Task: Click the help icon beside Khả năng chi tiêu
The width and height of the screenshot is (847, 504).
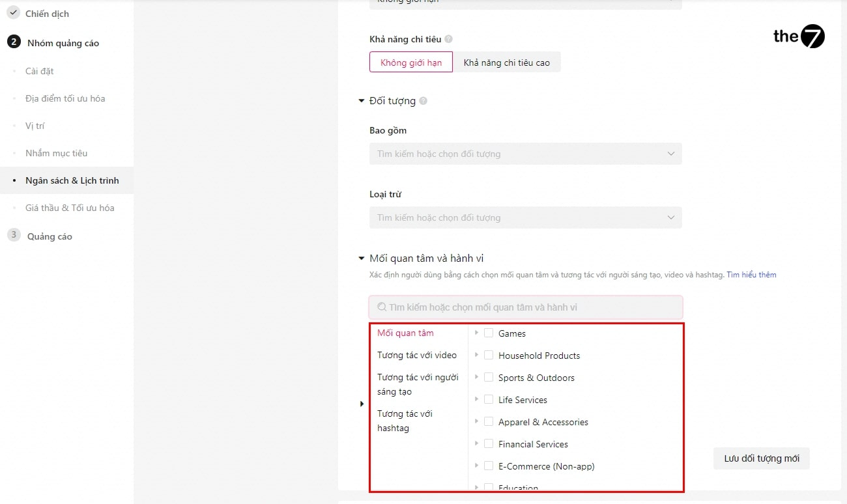Action: [x=449, y=39]
